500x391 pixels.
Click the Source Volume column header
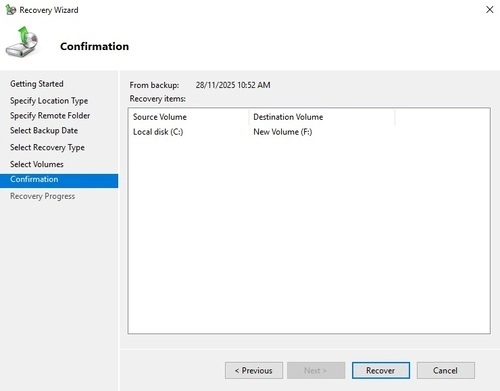point(189,117)
